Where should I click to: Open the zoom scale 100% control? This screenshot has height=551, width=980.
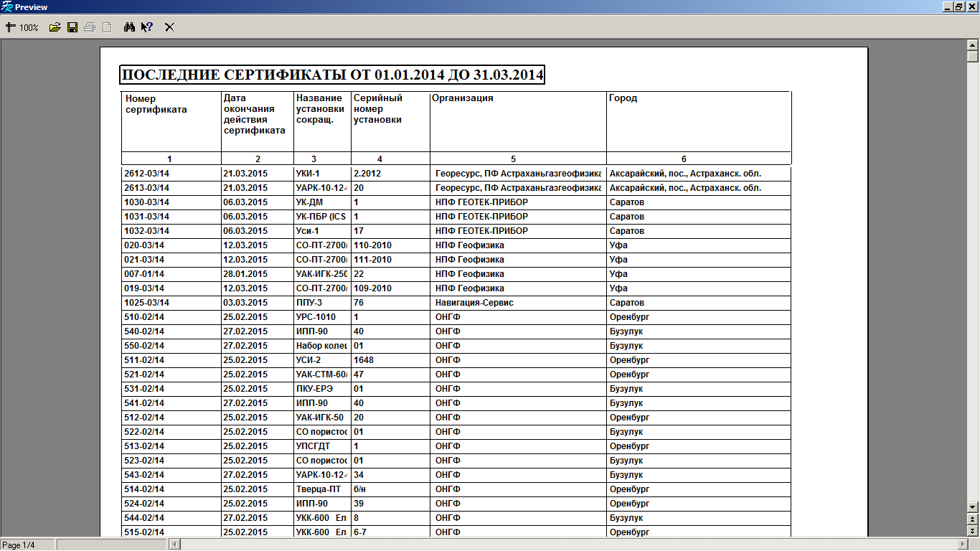[x=22, y=27]
